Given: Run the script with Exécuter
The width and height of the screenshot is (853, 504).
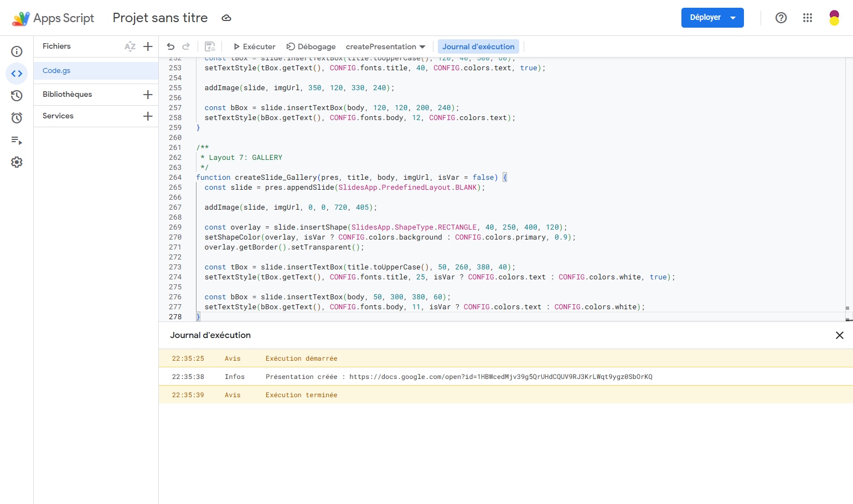Looking at the screenshot, I should point(254,46).
